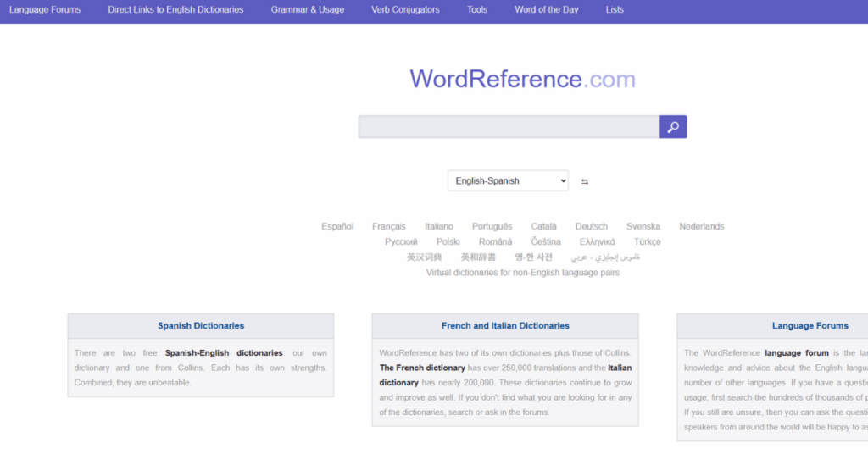Choose the Deutsch language link
Image resolution: width=868 pixels, height=454 pixels.
coord(591,226)
